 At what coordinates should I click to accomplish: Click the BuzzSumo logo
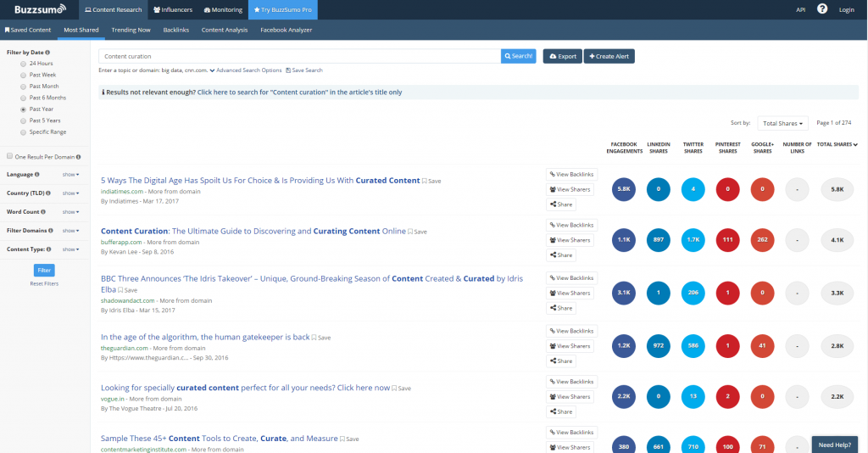(40, 8)
